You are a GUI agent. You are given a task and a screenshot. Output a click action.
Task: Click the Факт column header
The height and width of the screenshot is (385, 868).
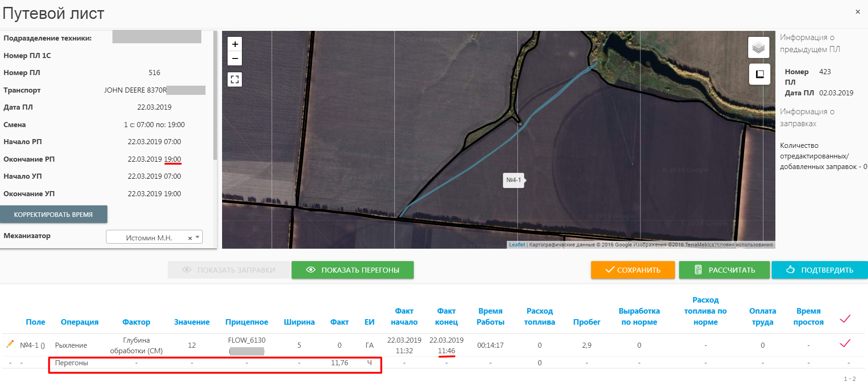(x=340, y=322)
